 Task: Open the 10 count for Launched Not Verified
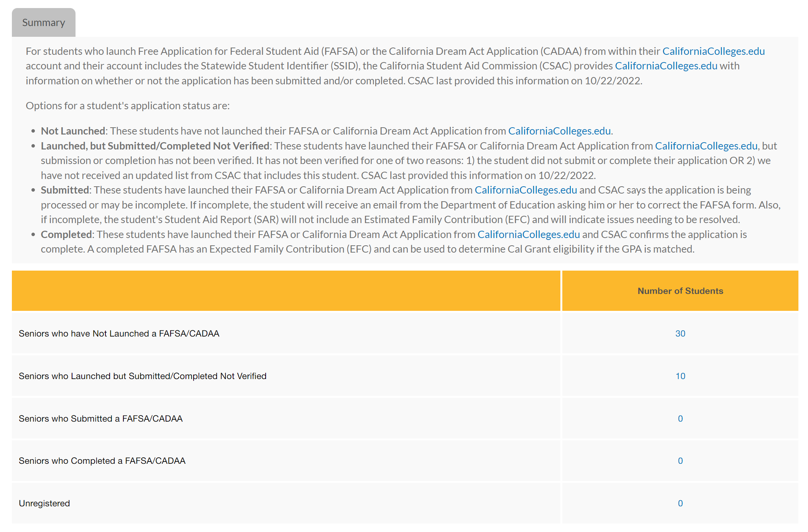[x=680, y=376]
